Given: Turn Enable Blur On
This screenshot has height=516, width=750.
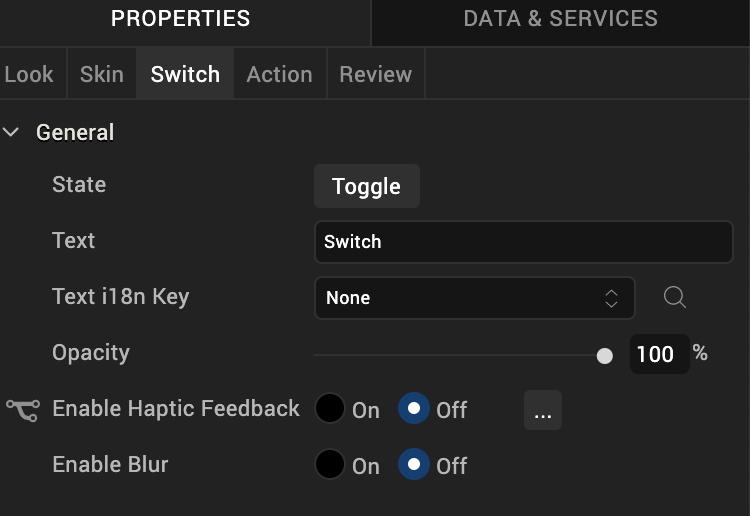Looking at the screenshot, I should click(330, 465).
